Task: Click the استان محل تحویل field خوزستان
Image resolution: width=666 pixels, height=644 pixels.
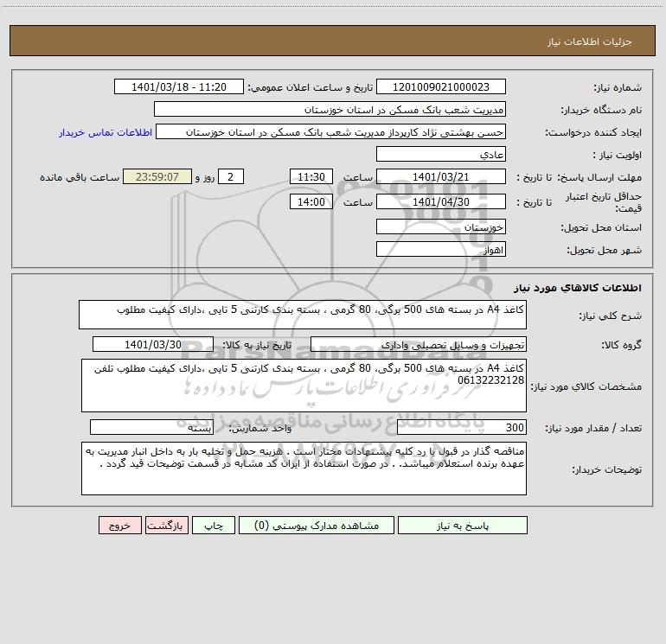Action: point(441,227)
